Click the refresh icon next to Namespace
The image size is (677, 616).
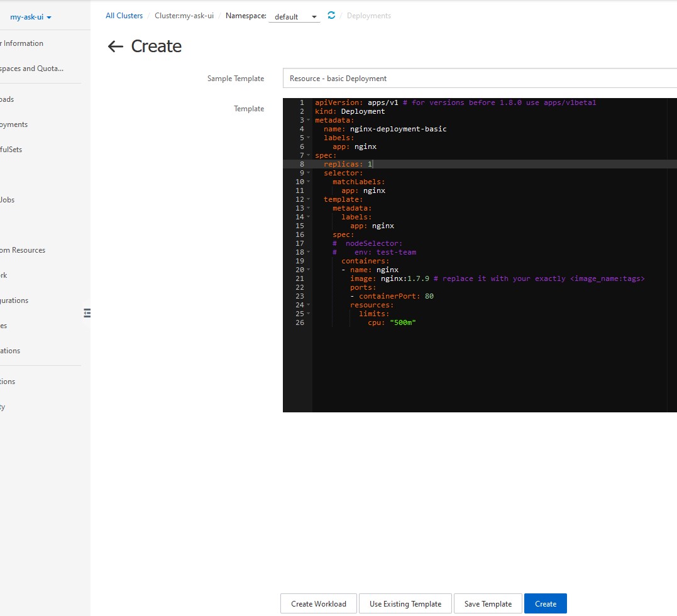(331, 16)
